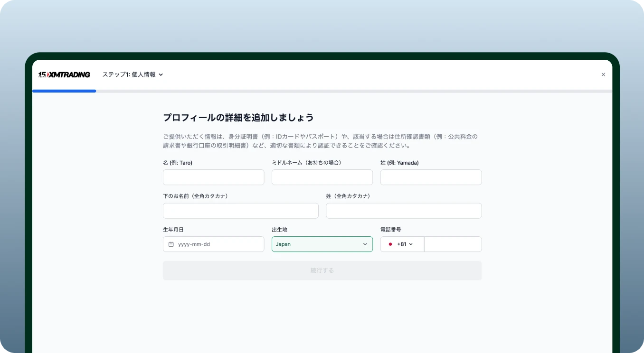Click the phone number entry box

453,244
